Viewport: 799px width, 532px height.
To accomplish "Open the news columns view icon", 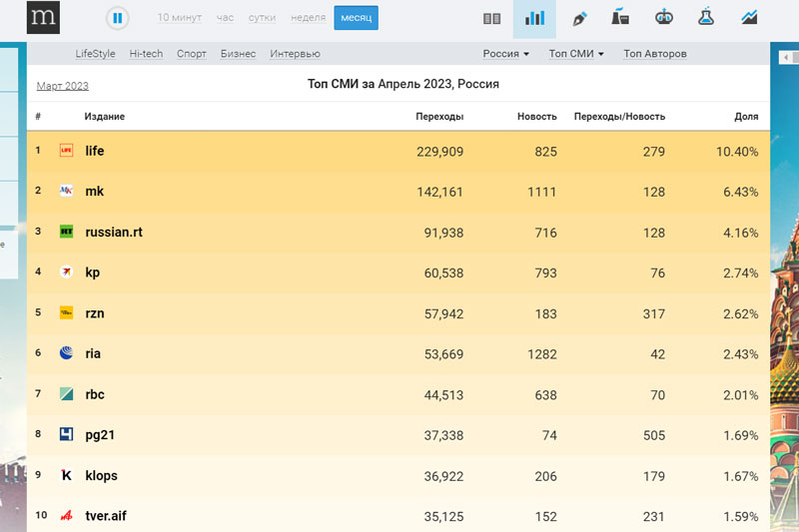I will [x=491, y=18].
